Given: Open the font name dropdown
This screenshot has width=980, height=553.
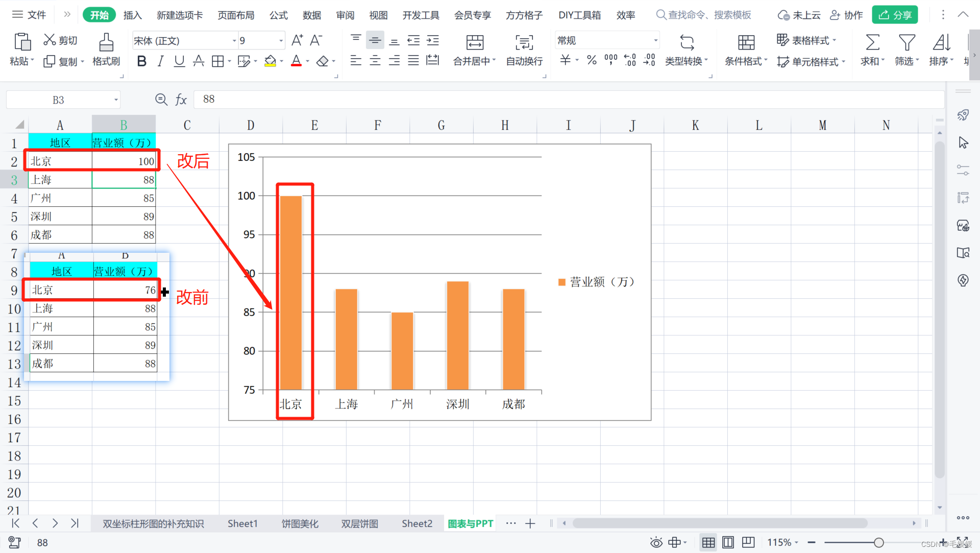Looking at the screenshot, I should click(234, 41).
